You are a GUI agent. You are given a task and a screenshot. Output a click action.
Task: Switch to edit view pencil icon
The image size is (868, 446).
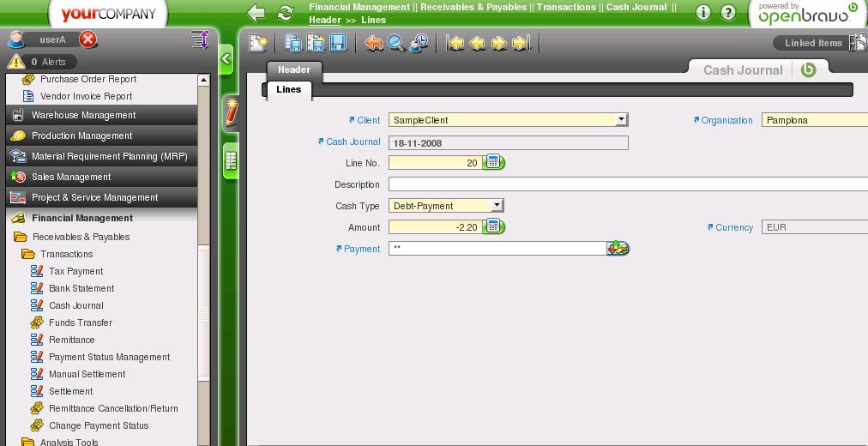[x=232, y=113]
